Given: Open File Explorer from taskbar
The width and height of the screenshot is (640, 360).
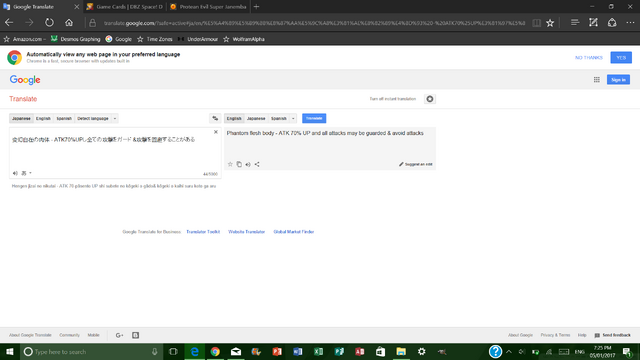Looking at the screenshot, I should click(x=401, y=351).
